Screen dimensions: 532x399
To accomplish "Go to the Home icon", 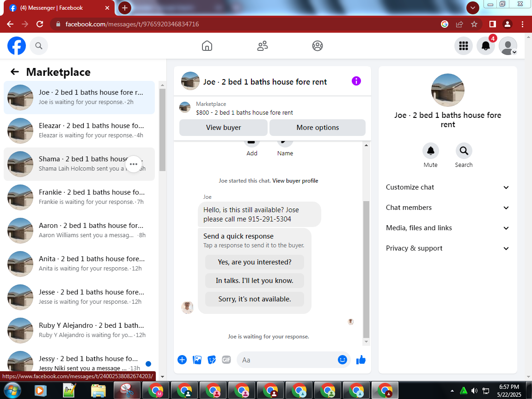I will [207, 46].
